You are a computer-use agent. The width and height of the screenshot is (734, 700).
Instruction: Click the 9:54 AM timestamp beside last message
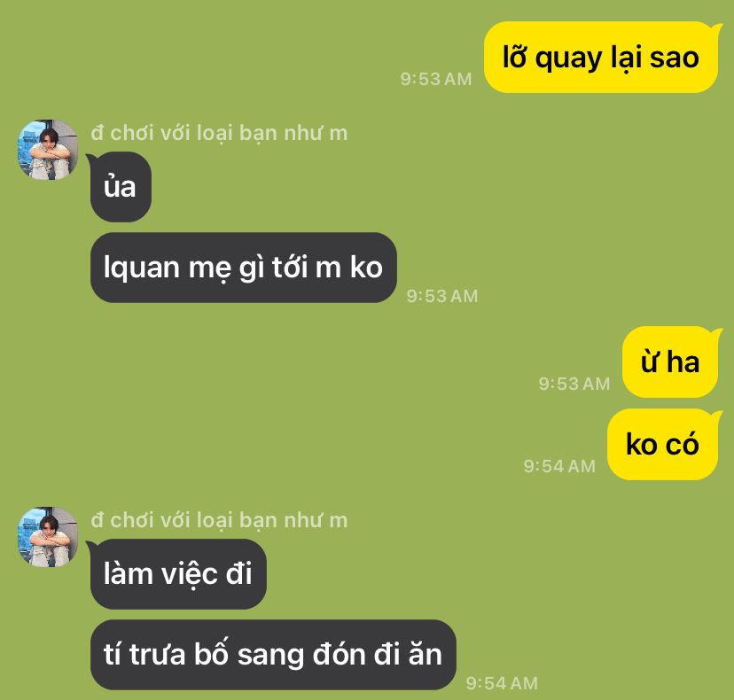[x=502, y=683]
